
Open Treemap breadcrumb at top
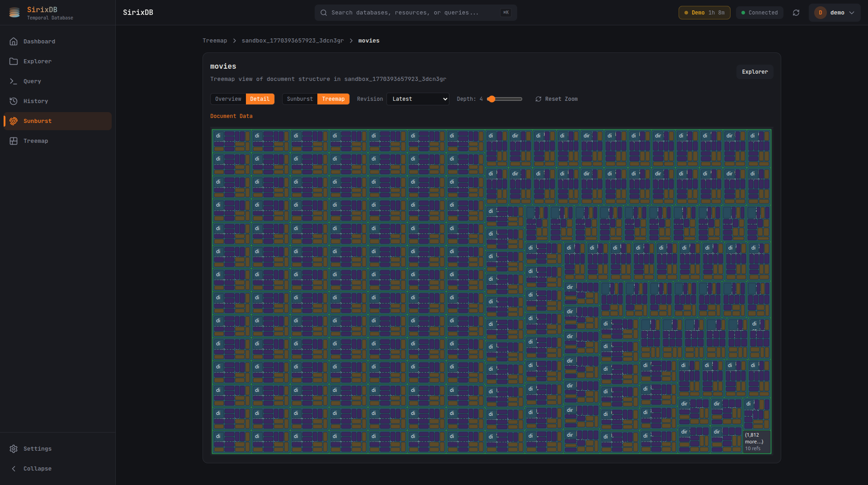point(215,41)
